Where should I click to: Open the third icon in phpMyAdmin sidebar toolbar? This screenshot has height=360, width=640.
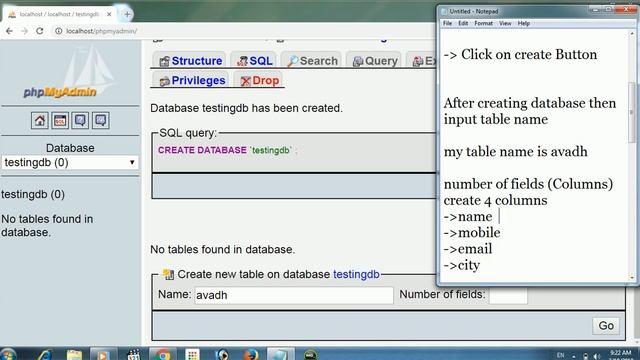(x=80, y=121)
